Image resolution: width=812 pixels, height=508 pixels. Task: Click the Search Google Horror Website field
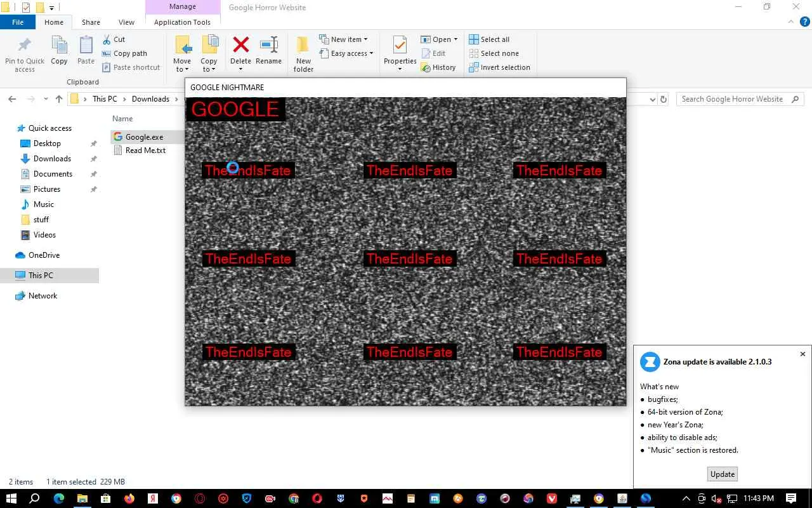click(739, 99)
